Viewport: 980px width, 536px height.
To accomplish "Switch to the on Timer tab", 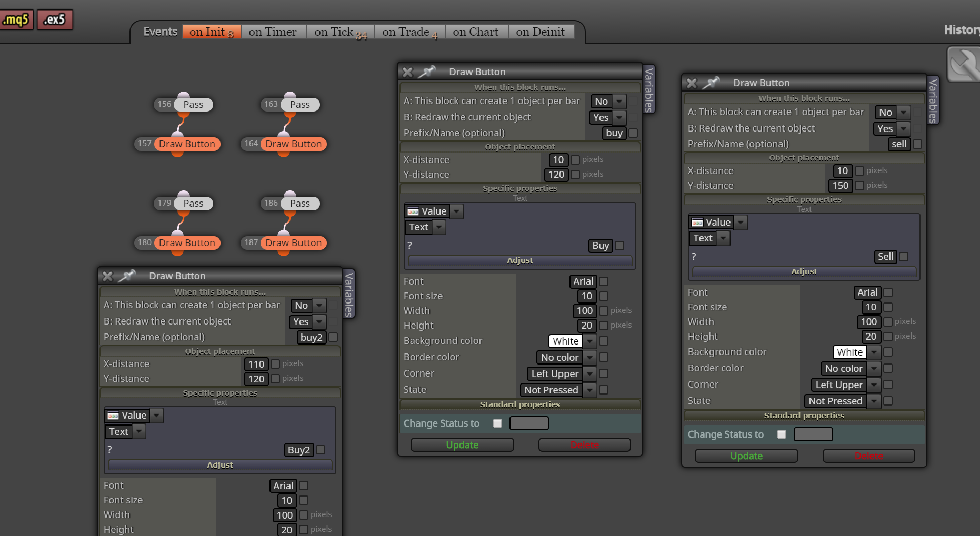I will 273,32.
